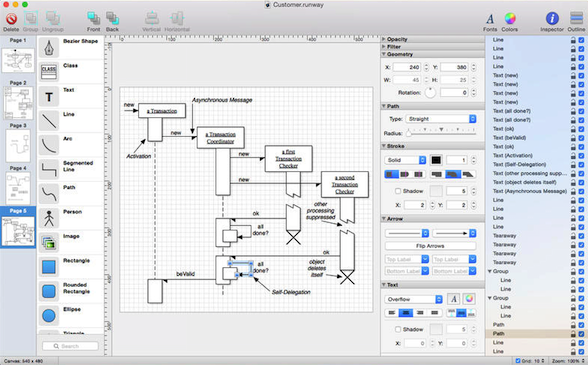Select the Rectangle shape
The height and width of the screenshot is (365, 588).
[49, 267]
